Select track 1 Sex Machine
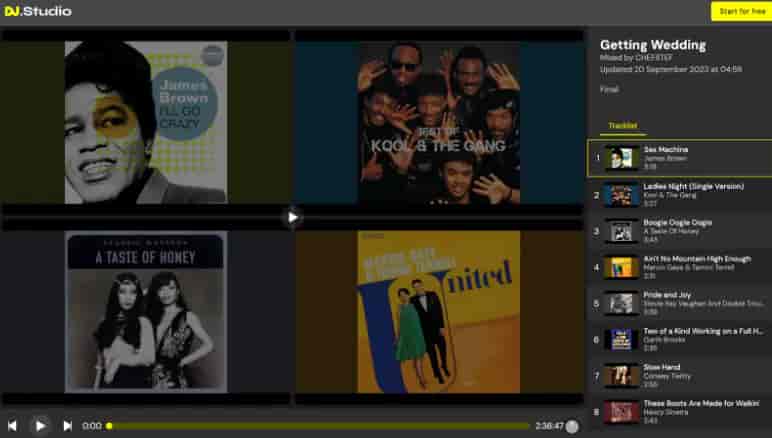This screenshot has width=772, height=438. tap(680, 158)
